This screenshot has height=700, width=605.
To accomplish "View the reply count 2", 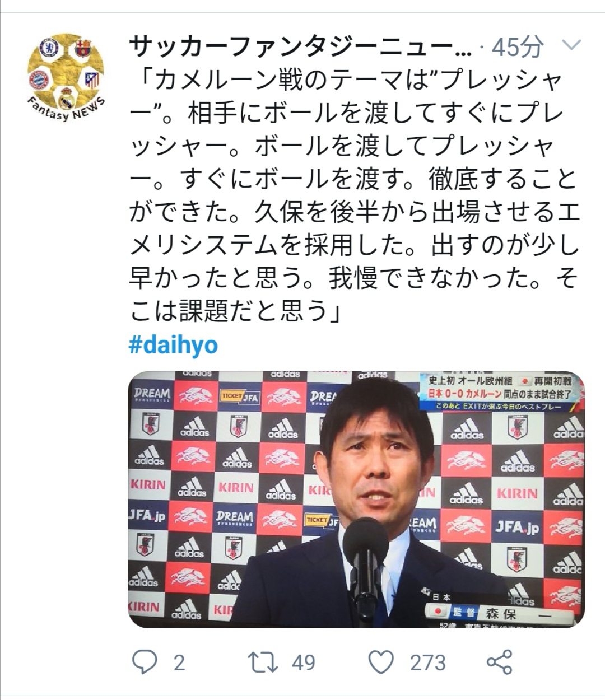I will (x=179, y=662).
